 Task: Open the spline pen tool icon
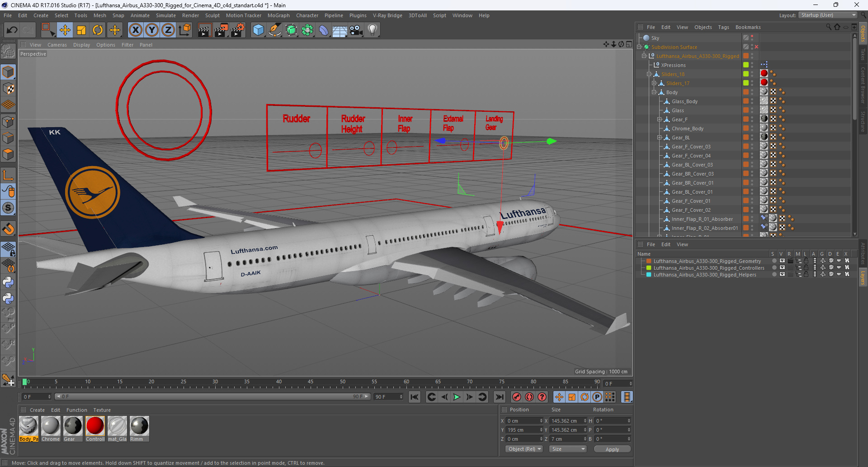coord(275,30)
